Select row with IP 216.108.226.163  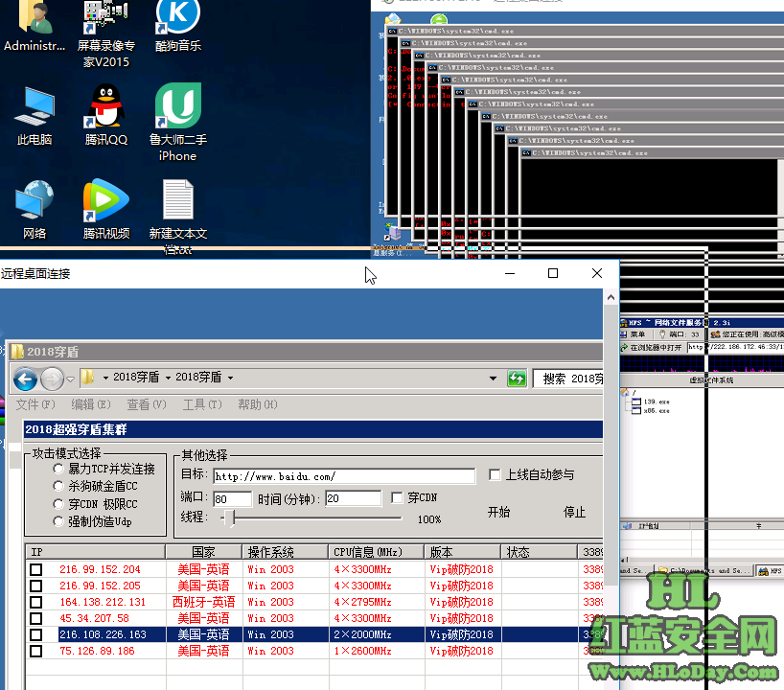point(314,634)
